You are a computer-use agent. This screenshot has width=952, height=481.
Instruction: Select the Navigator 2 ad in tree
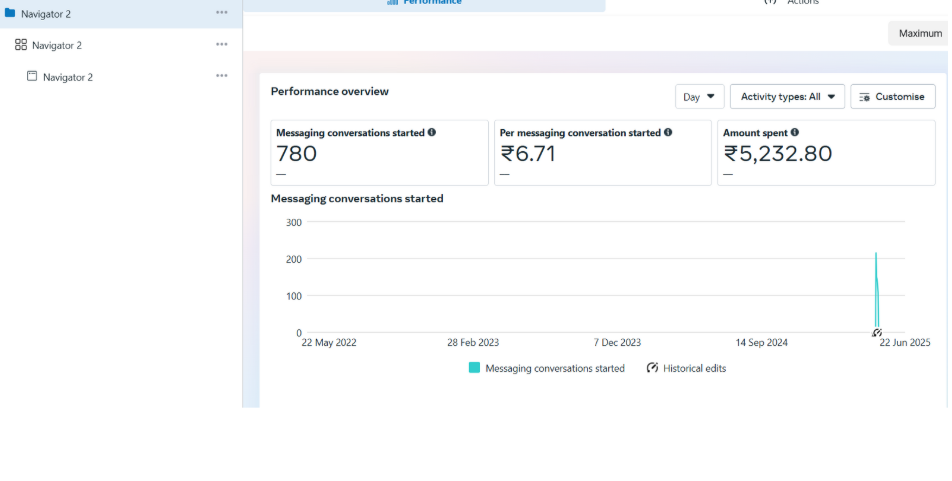coord(68,77)
